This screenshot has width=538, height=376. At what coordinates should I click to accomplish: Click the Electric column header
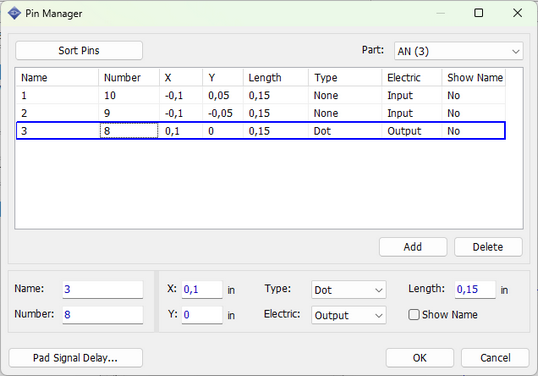pos(411,78)
